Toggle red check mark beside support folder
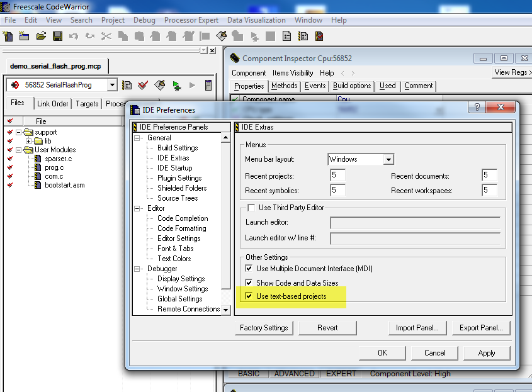Screen dimensions: 532x392 [10, 132]
